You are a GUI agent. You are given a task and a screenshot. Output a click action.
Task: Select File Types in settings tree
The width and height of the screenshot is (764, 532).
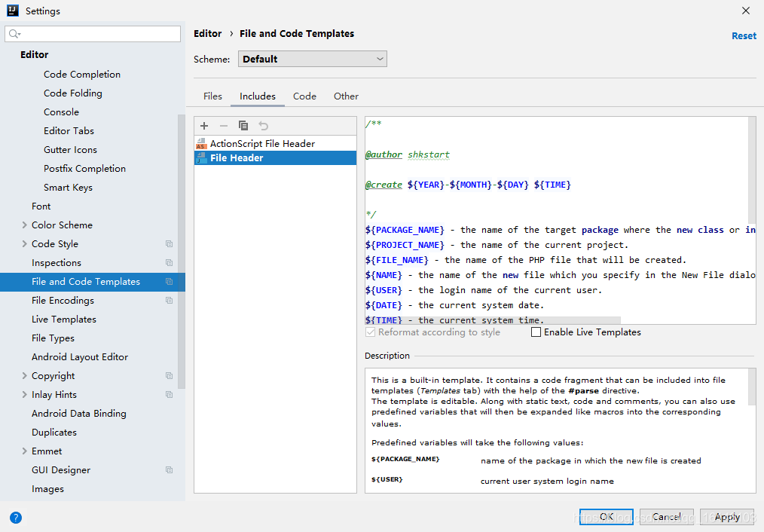(53, 338)
